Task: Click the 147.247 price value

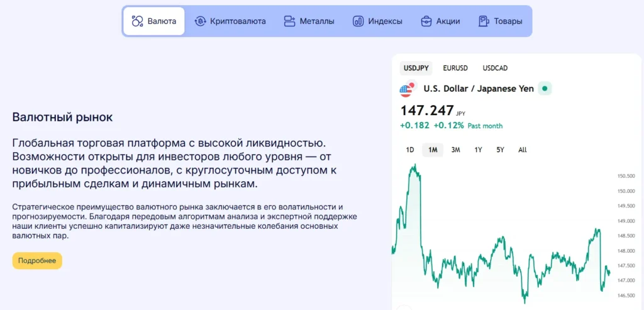Action: pyautogui.click(x=427, y=111)
